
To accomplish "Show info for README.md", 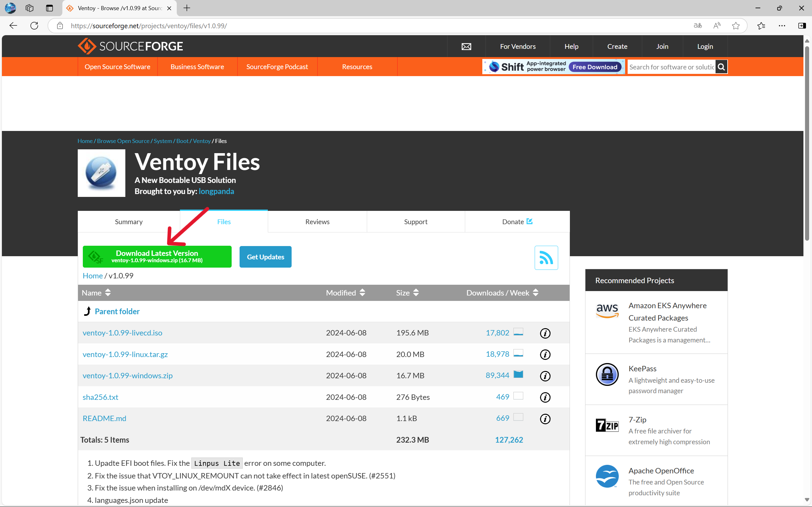I will point(545,419).
